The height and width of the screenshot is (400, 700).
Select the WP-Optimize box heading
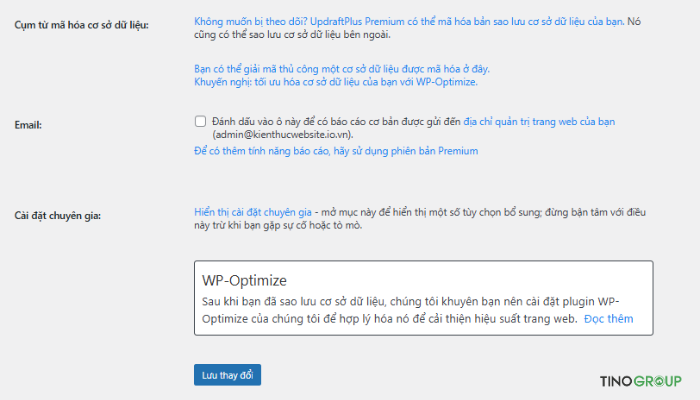click(244, 280)
